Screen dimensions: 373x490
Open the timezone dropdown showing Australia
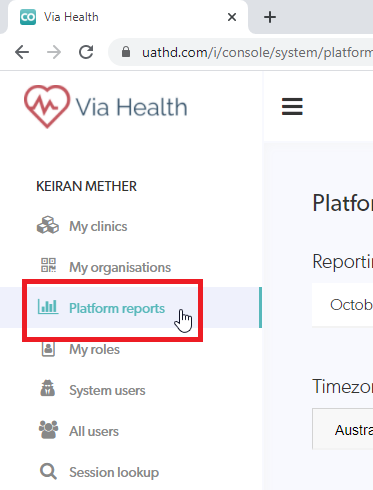[343, 429]
